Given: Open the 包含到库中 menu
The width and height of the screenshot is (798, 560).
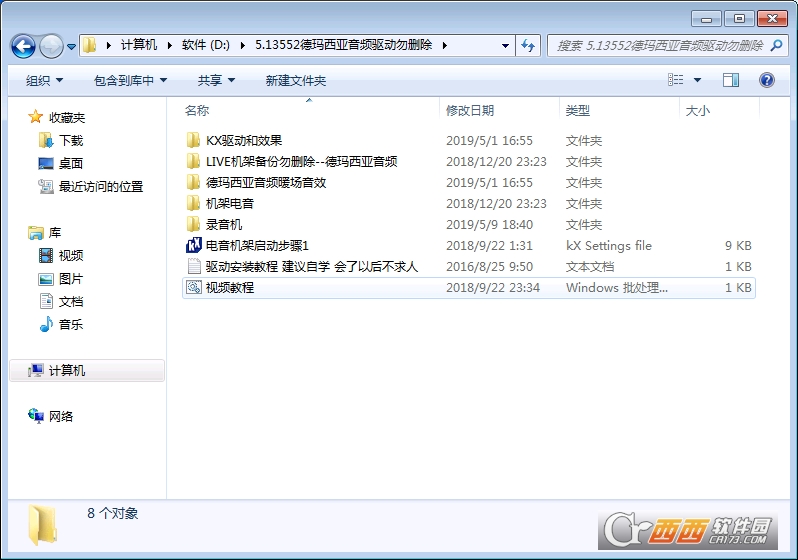Looking at the screenshot, I should tap(130, 80).
